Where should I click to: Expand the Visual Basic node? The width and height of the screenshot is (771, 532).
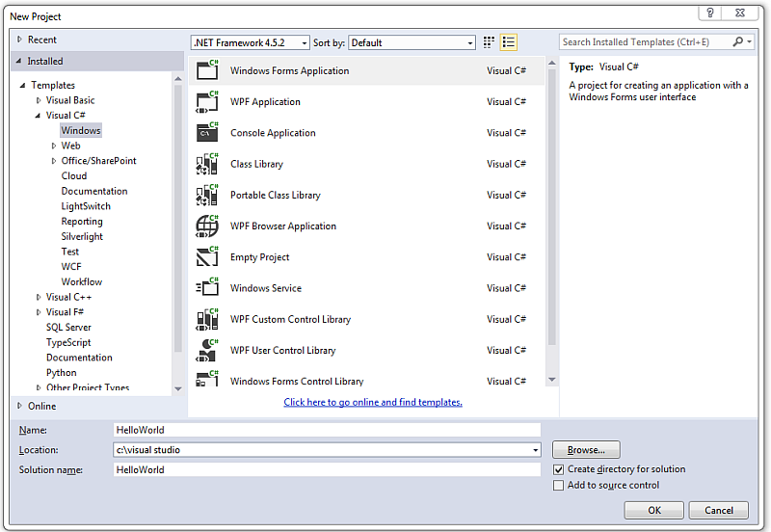(x=39, y=100)
